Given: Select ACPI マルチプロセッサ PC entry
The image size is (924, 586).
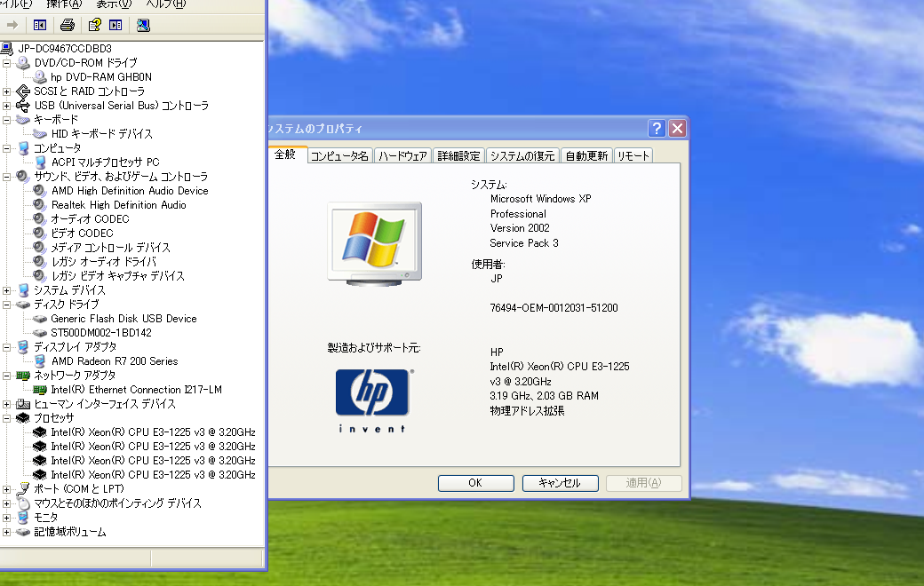Looking at the screenshot, I should tap(105, 162).
